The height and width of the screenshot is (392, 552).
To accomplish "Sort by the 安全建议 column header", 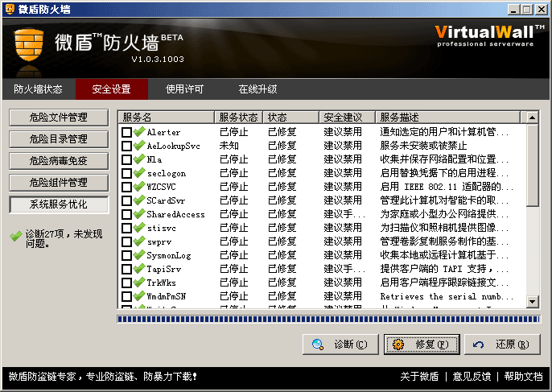I will click(348, 117).
